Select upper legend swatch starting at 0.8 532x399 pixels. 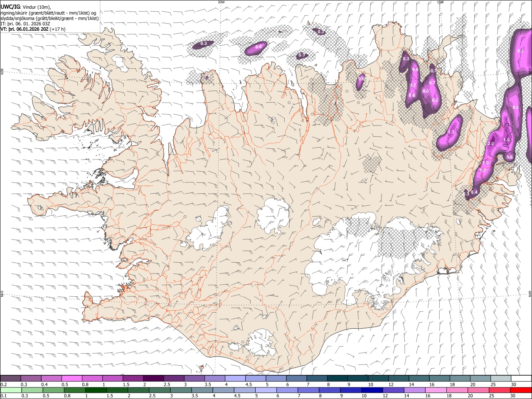(92, 378)
